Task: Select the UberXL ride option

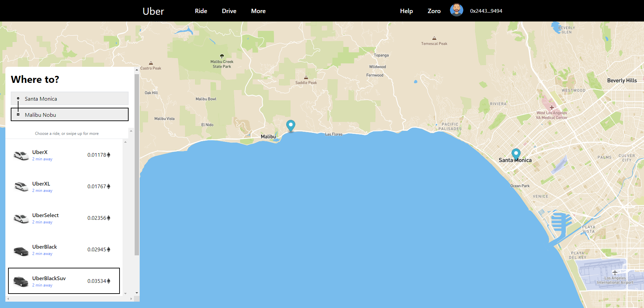Action: pyautogui.click(x=64, y=187)
